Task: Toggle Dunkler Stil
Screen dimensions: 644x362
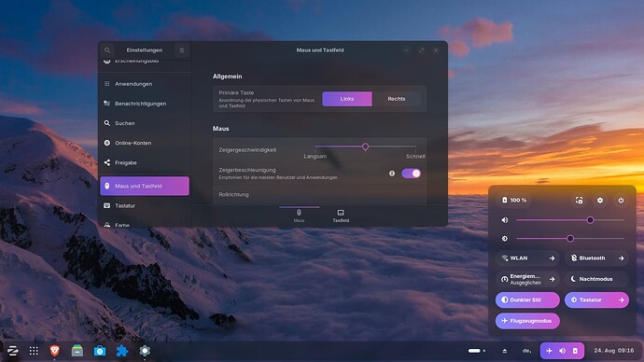Action: click(527, 300)
